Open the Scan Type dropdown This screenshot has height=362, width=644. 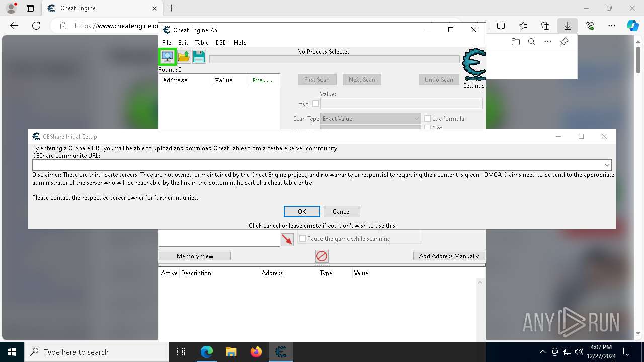[x=371, y=119]
